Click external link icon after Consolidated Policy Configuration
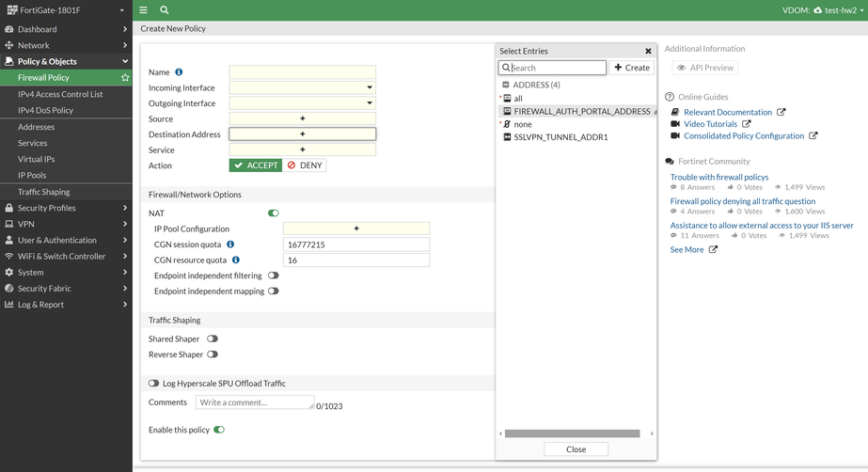868x472 pixels. 813,135
